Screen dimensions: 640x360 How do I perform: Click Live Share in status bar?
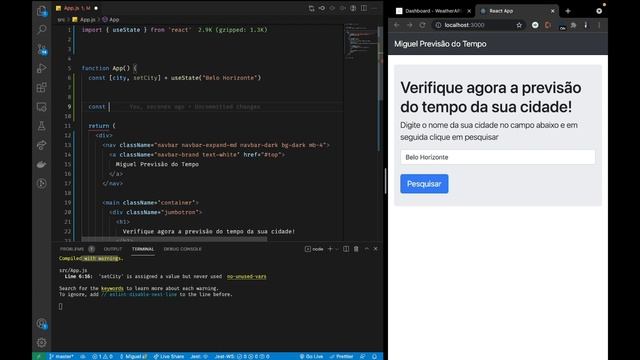169,356
